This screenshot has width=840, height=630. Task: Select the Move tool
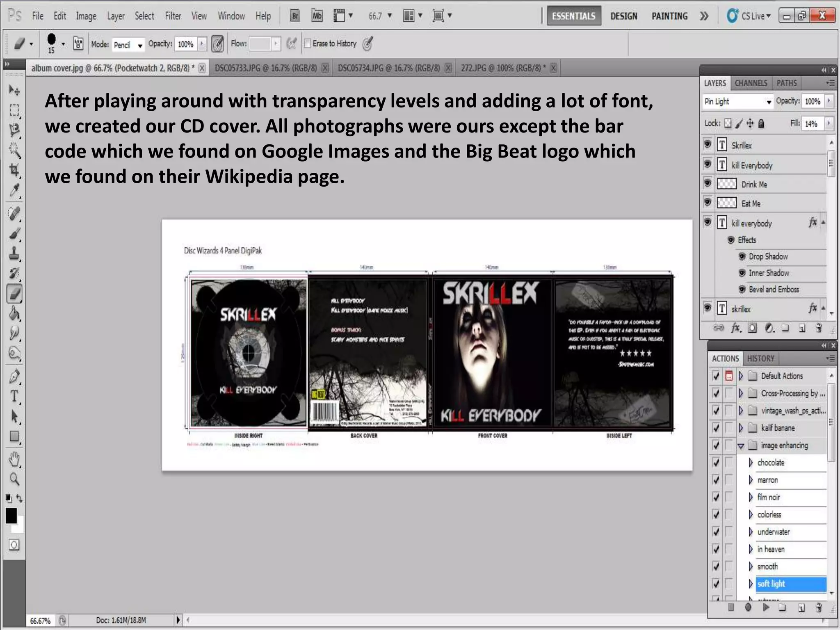pos(14,90)
